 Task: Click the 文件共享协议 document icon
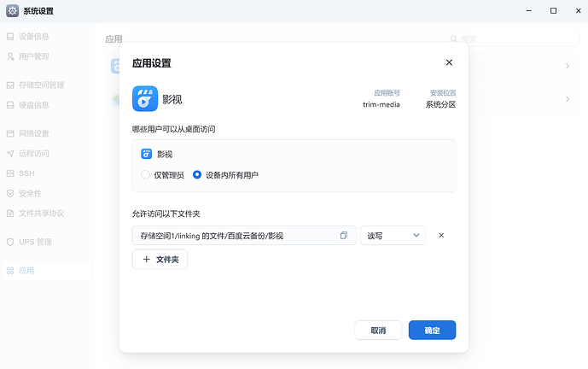point(10,214)
